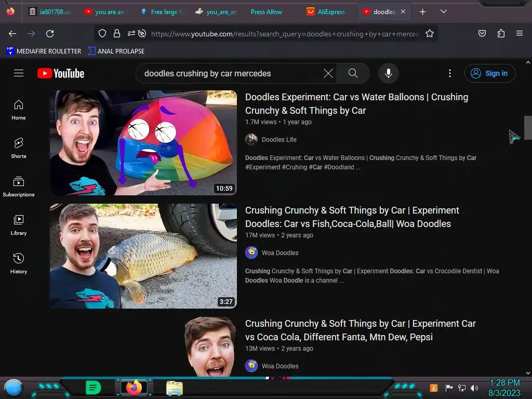Play the fish under tire thumbnail
532x399 pixels.
(143, 256)
